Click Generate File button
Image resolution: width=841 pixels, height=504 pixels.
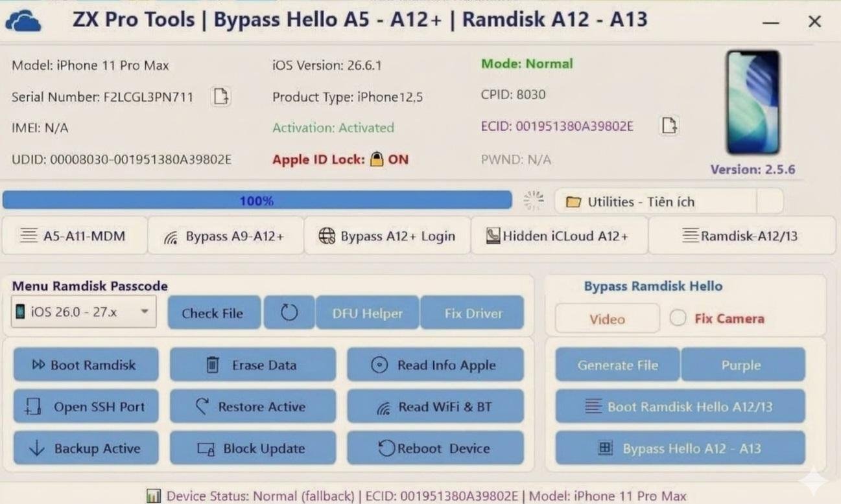tap(617, 365)
